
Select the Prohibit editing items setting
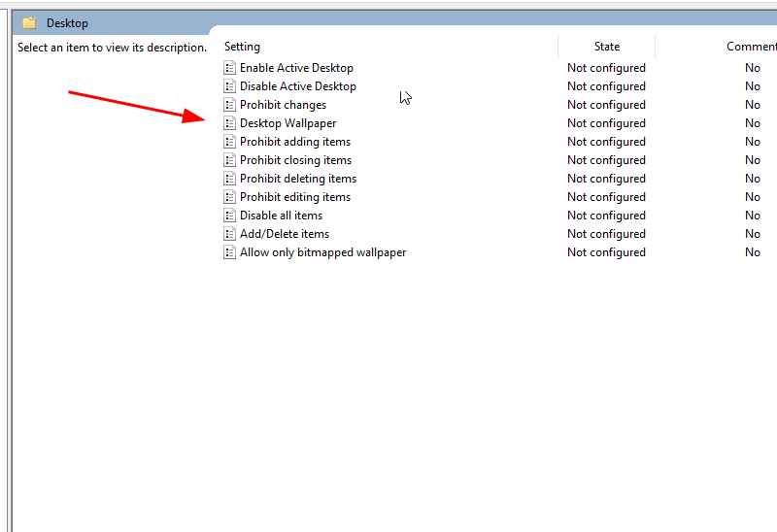pos(295,197)
